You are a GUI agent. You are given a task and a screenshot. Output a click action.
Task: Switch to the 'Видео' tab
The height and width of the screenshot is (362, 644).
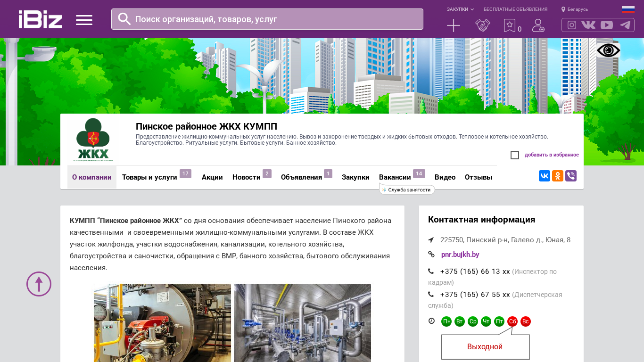(x=445, y=177)
